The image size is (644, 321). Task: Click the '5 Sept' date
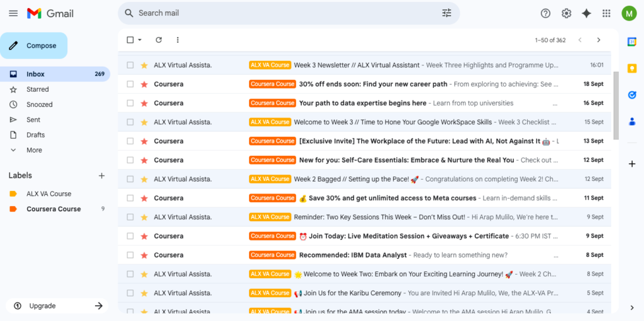(x=595, y=293)
